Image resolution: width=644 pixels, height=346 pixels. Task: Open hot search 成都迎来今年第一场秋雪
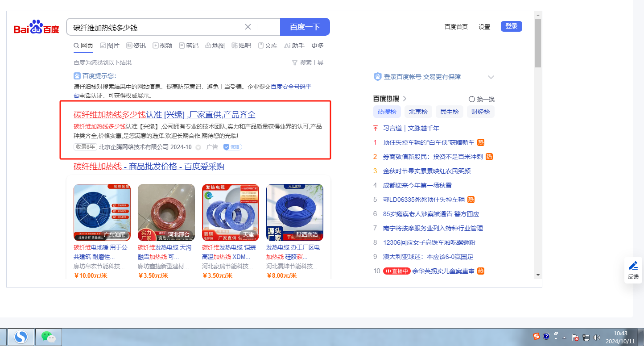coord(417,185)
